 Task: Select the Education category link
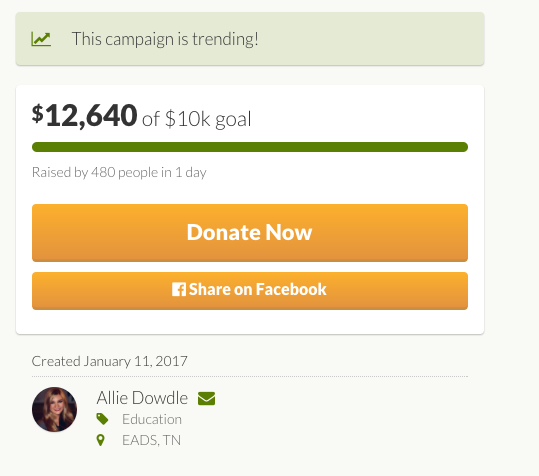tap(152, 419)
